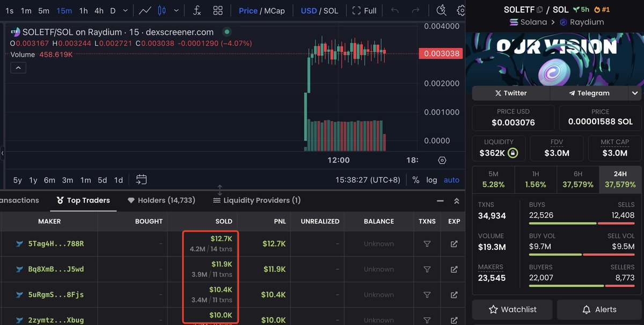Add pair to Watchlist
This screenshot has width=644, height=325.
tap(513, 309)
